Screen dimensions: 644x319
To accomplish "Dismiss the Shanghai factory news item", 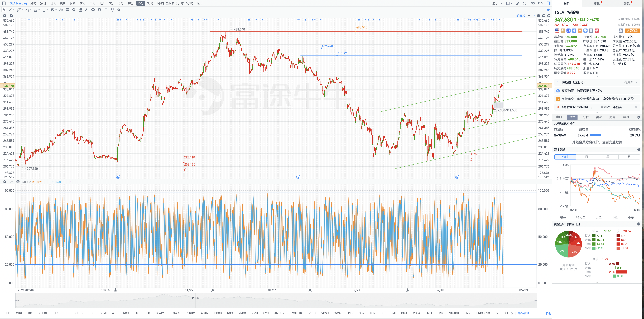I will point(636,107).
